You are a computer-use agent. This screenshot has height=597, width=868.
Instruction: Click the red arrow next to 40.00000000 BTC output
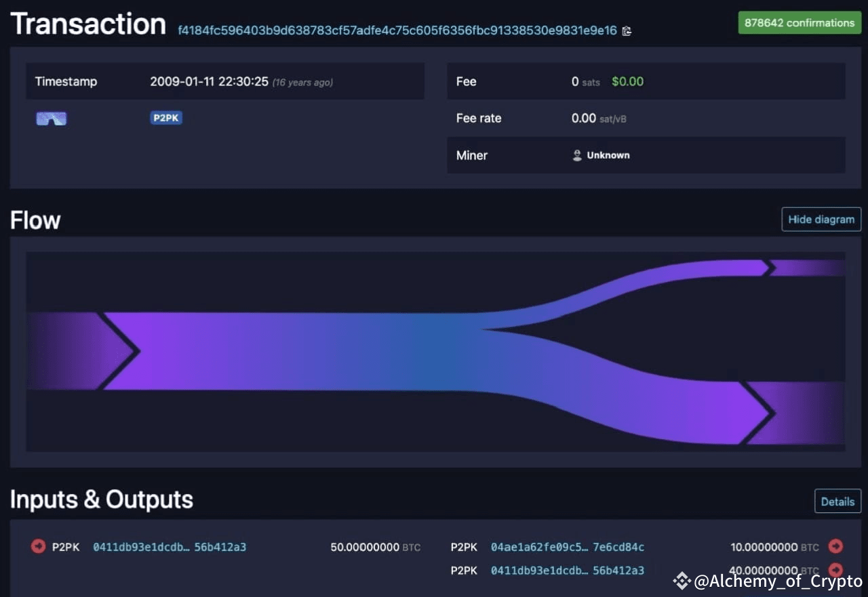click(x=836, y=570)
